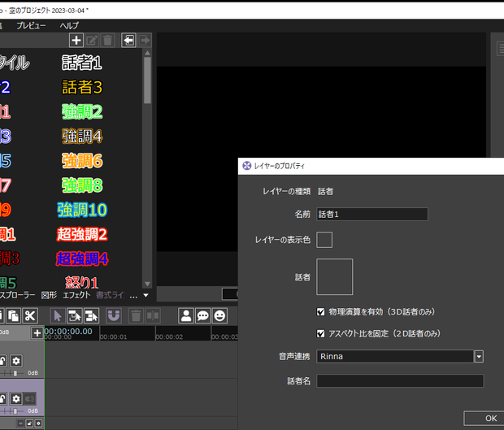
Task: Pick the 強調8 style preset
Action: 82,185
